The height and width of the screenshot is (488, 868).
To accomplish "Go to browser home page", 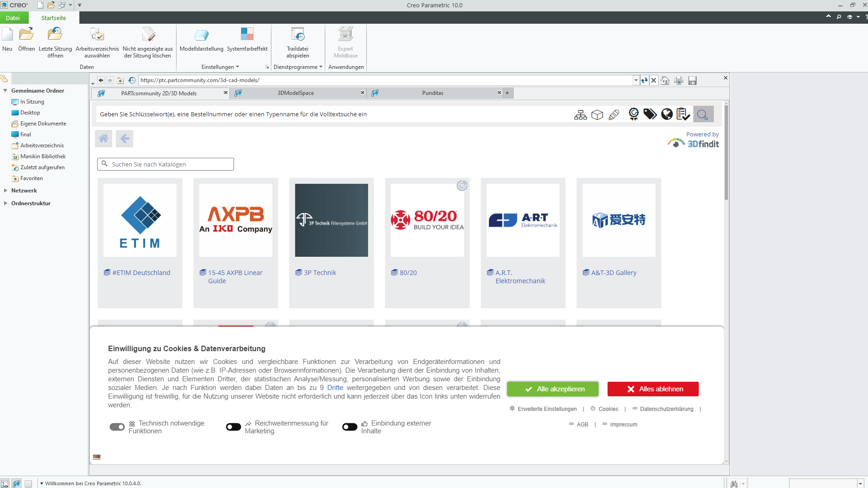I will [x=665, y=80].
